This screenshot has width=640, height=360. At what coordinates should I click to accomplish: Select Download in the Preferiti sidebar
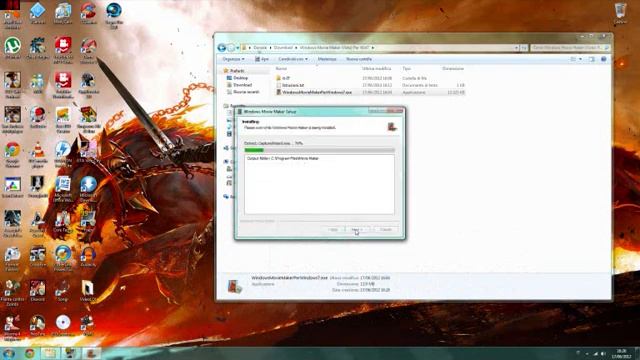coord(242,85)
